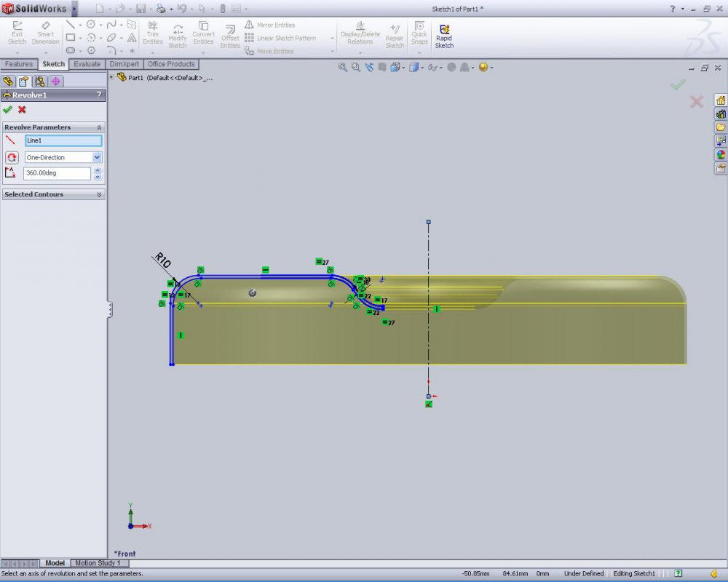Open the Evaluate tab
This screenshot has height=582, width=728.
(87, 64)
